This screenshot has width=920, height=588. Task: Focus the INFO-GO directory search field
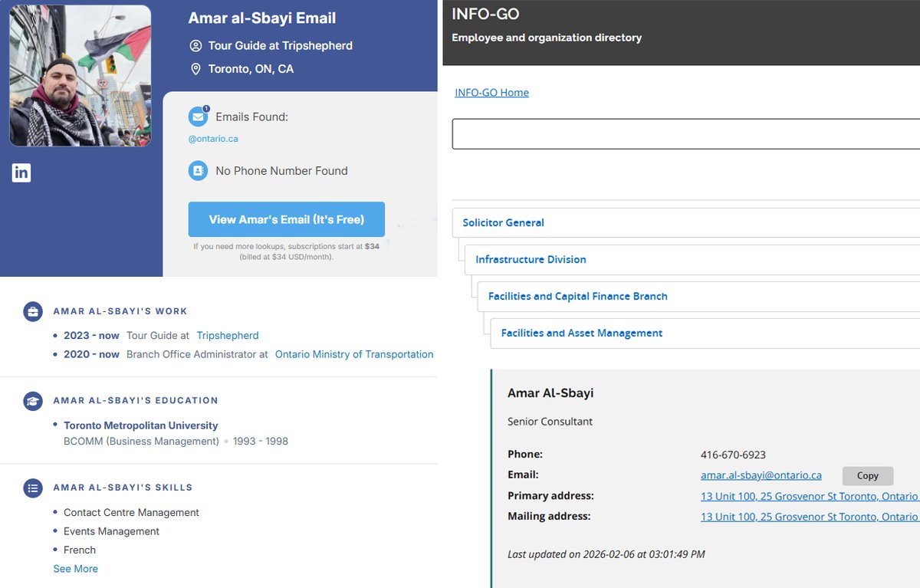point(686,133)
